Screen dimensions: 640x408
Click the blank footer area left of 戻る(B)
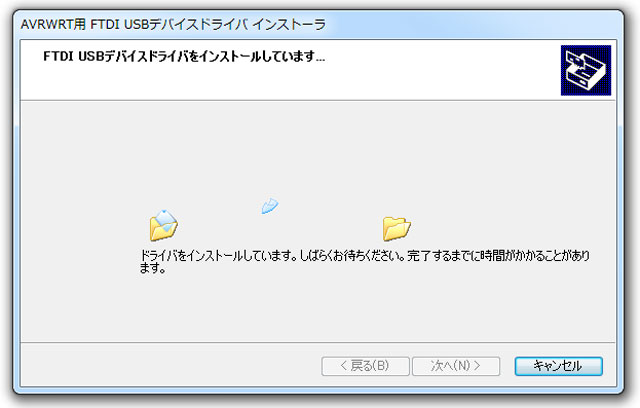click(x=169, y=366)
